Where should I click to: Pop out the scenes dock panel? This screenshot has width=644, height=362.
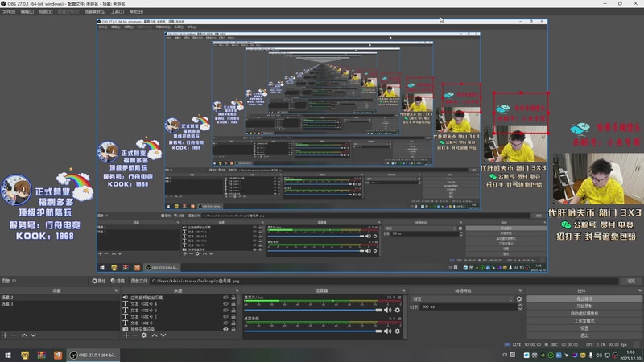[116, 290]
